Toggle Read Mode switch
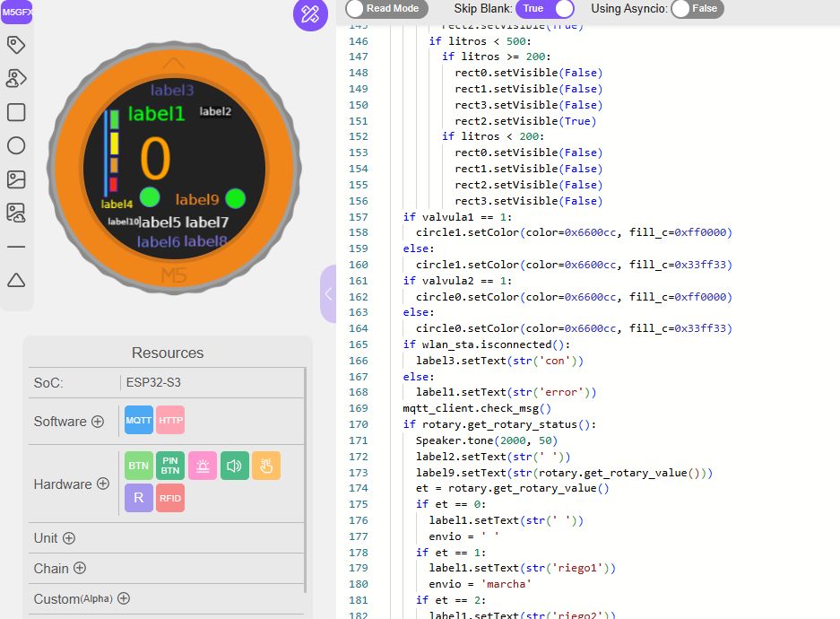This screenshot has width=840, height=619. [386, 9]
